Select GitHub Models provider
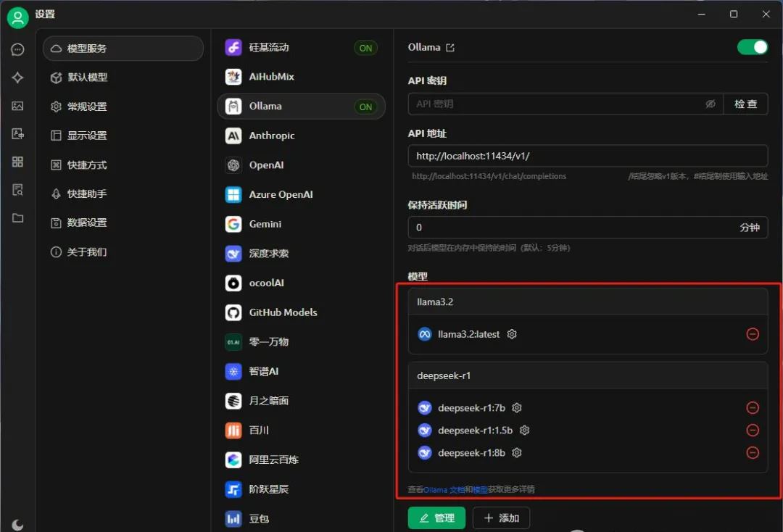Viewport: 783px width, 532px height. coord(301,312)
